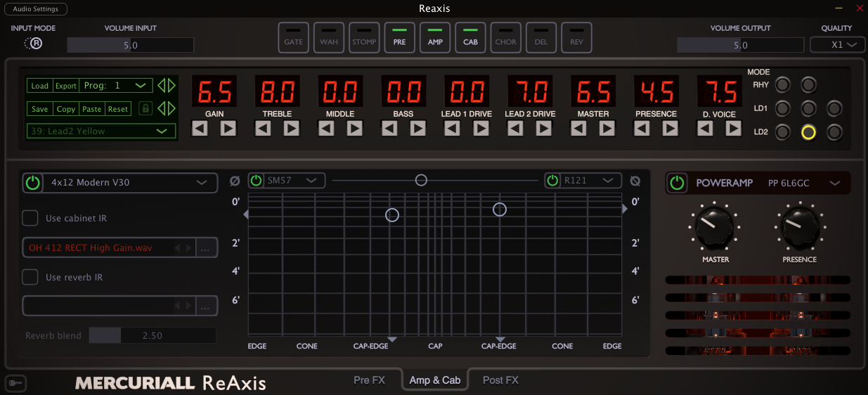The height and width of the screenshot is (395, 868).
Task: Open the 39: Lead2 Yellow preset dropdown
Action: click(101, 131)
